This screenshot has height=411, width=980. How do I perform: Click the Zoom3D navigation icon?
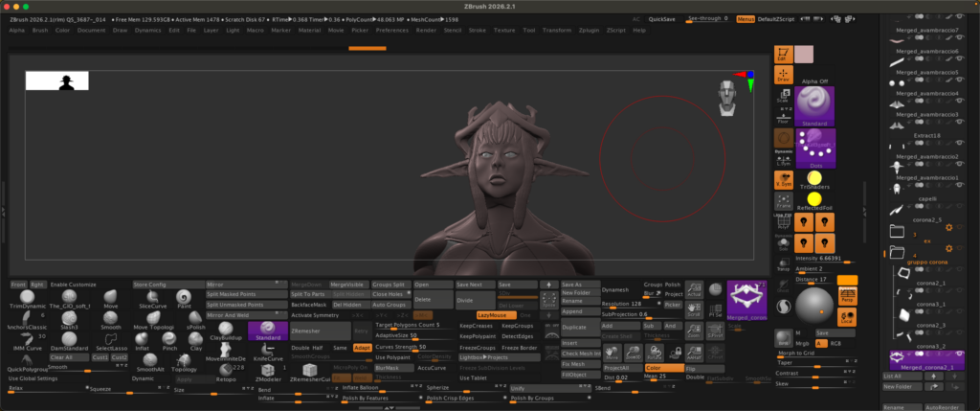634,353
